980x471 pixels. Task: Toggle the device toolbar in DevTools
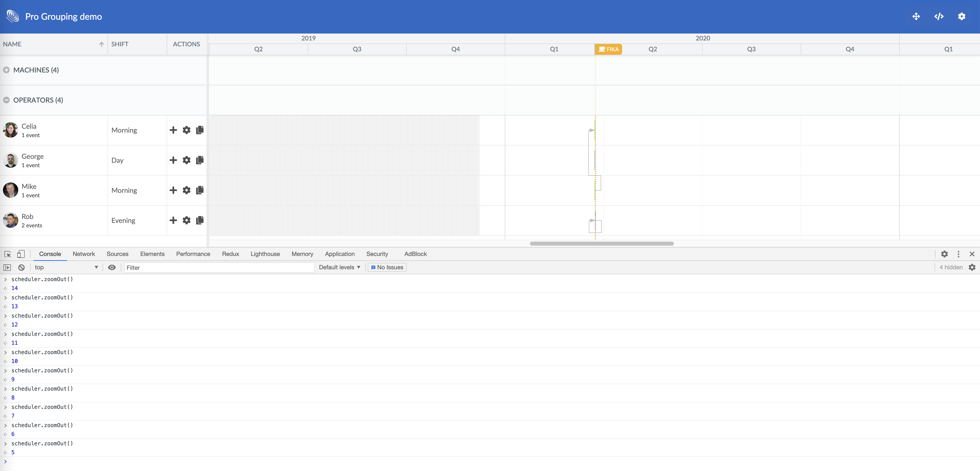coord(21,254)
